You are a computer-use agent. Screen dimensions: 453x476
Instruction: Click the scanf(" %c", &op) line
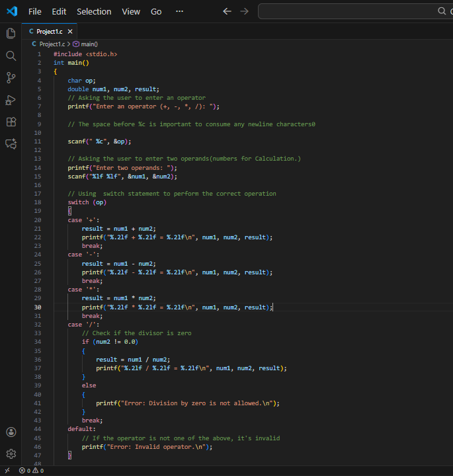99,141
